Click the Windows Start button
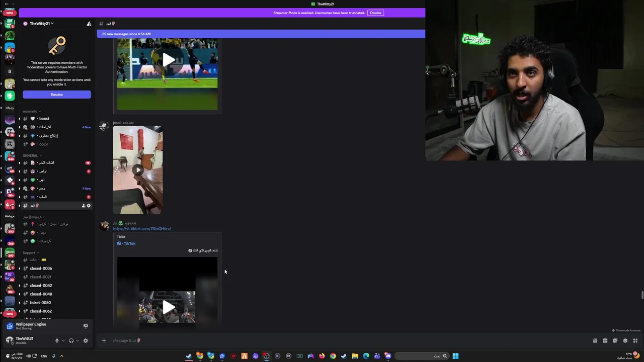This screenshot has height=362, width=644. [455, 356]
